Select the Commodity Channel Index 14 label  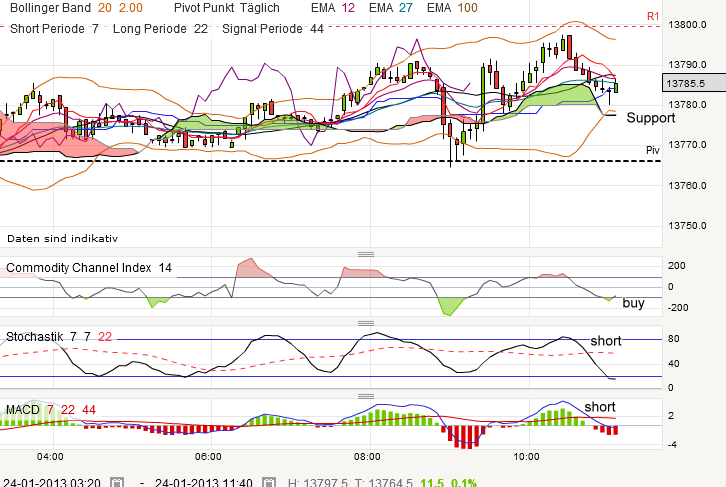coord(89,268)
